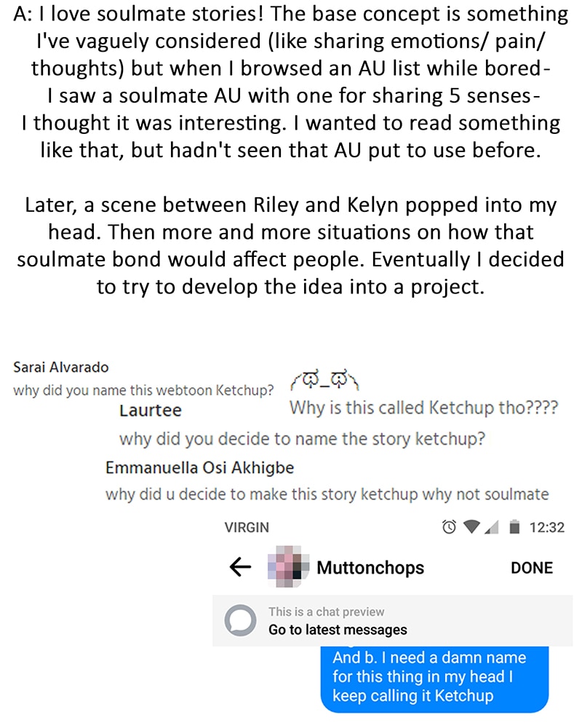The image size is (582, 728).
Task: Tap the back arrow in chat header
Action: pos(240,567)
